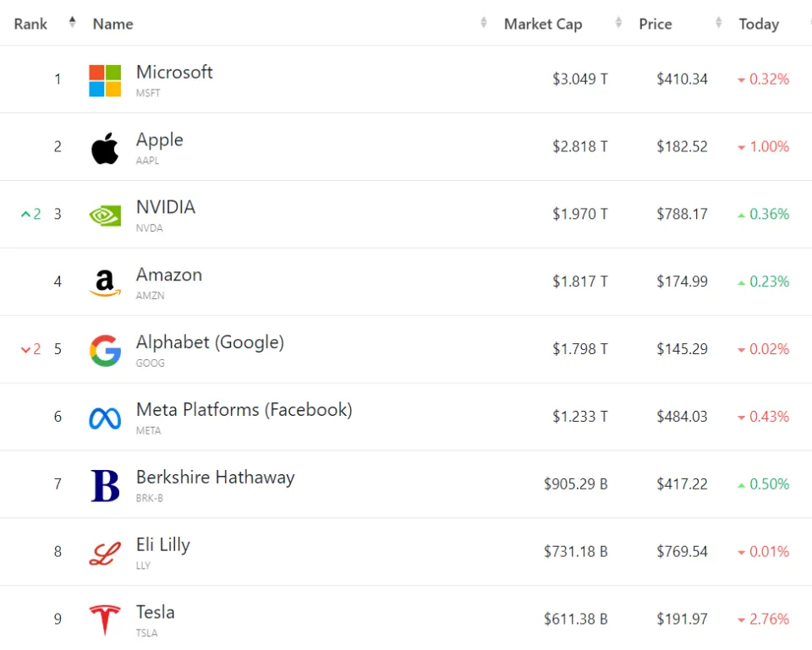Image resolution: width=812 pixels, height=650 pixels.
Task: Click the Alphabet rank change down indicator
Action: coord(30,349)
